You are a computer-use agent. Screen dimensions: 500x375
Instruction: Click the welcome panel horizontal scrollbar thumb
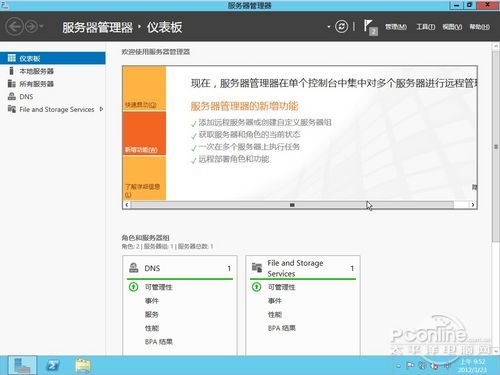tap(292, 205)
